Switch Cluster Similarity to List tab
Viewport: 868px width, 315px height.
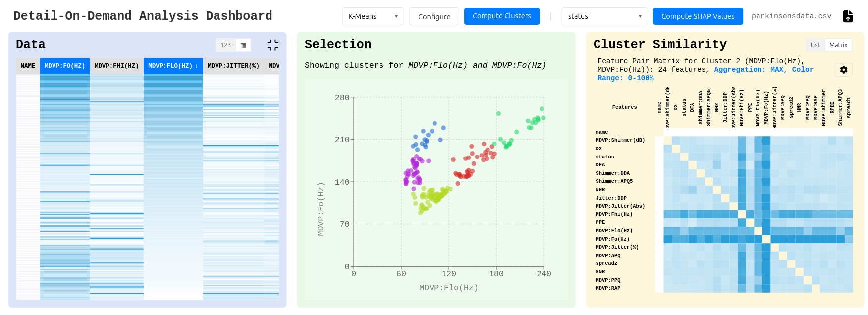coord(815,45)
